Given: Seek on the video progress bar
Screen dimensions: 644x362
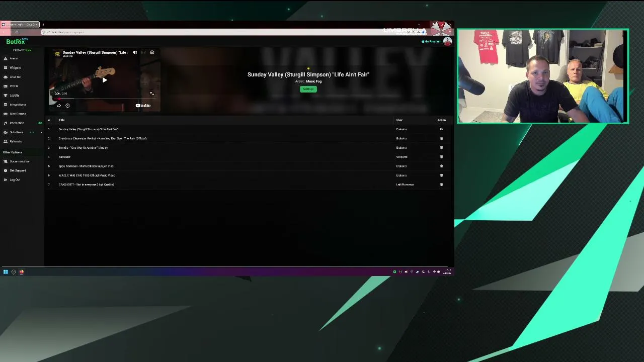Looking at the screenshot, I should (104, 99).
